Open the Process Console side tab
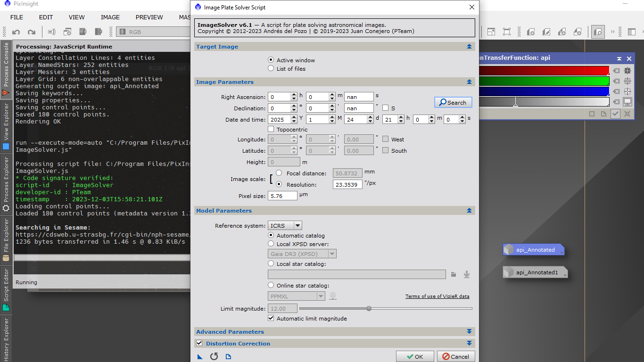Image resolution: width=644 pixels, height=362 pixels. 6,69
